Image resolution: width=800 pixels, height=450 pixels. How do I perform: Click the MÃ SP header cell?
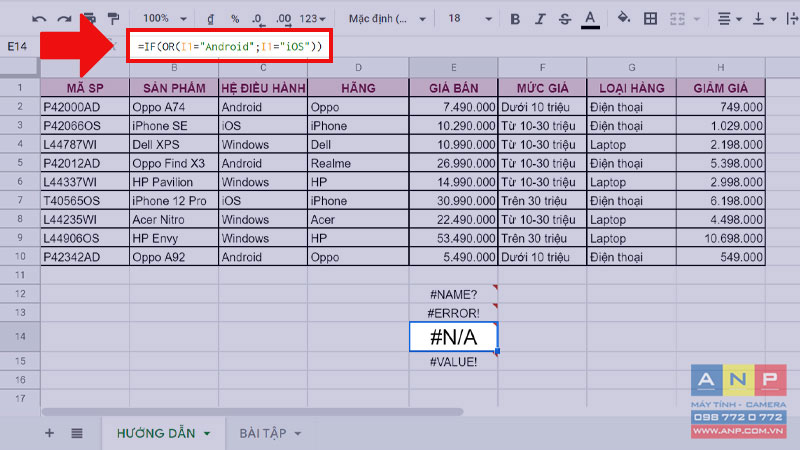(x=85, y=88)
